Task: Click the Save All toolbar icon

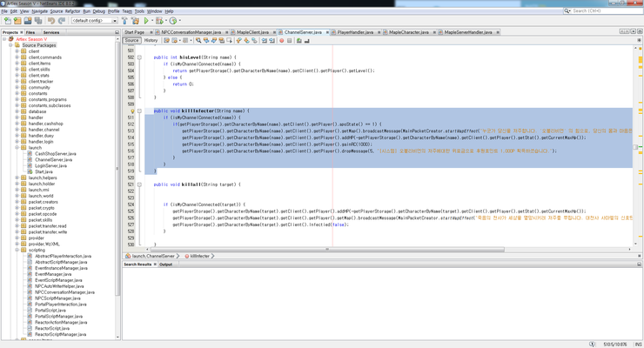Action: coord(38,20)
